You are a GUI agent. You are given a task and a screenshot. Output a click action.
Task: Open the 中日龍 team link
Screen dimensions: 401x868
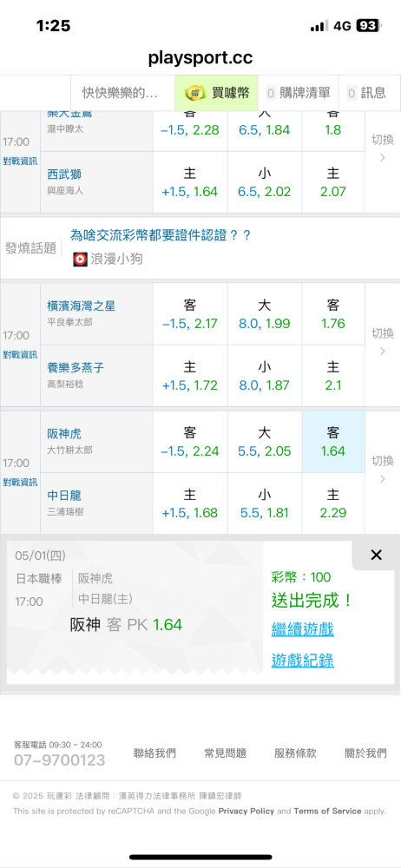(x=64, y=495)
